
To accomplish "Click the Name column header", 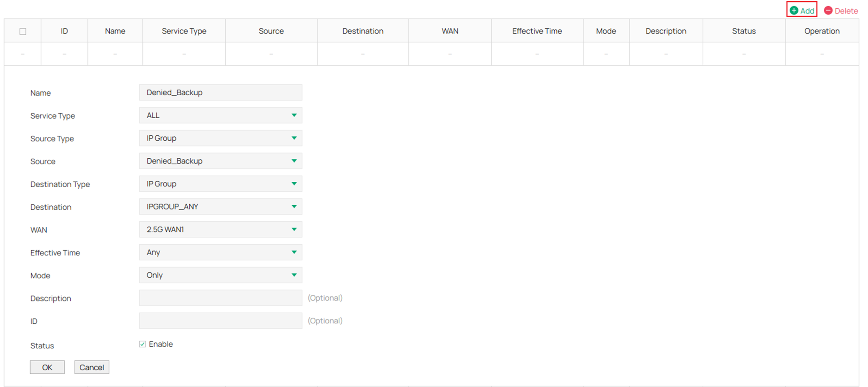I will tap(115, 31).
